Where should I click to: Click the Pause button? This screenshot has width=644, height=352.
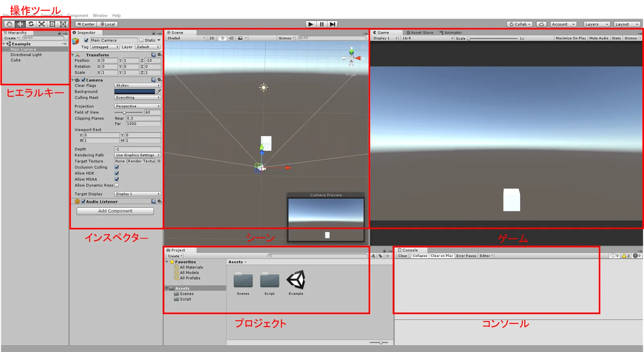pyautogui.click(x=322, y=24)
